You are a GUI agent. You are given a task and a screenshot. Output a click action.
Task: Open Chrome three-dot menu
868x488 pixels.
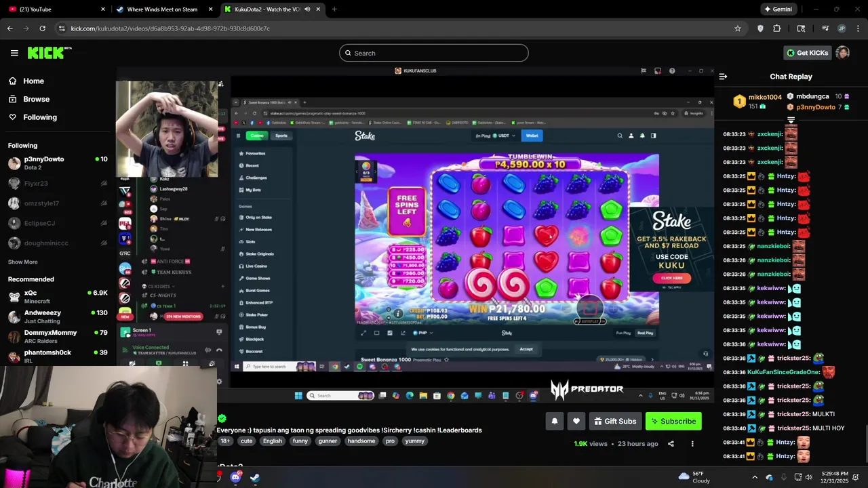click(x=858, y=28)
